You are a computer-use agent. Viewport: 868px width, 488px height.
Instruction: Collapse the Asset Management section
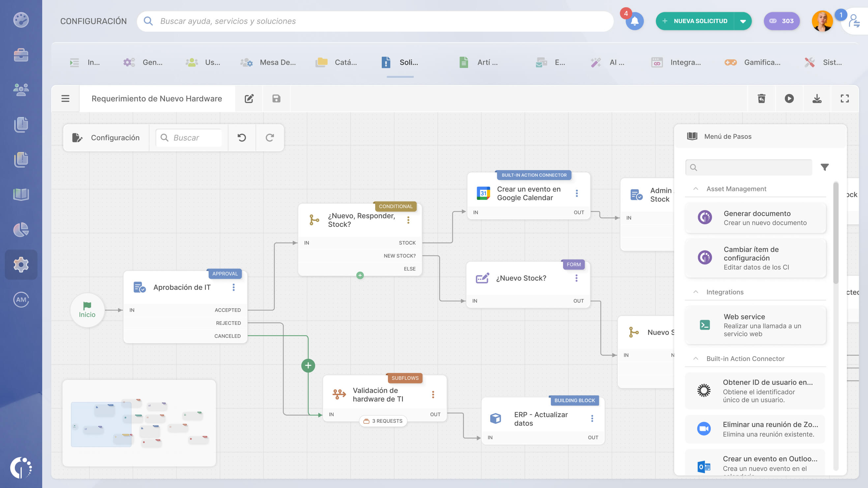point(696,189)
